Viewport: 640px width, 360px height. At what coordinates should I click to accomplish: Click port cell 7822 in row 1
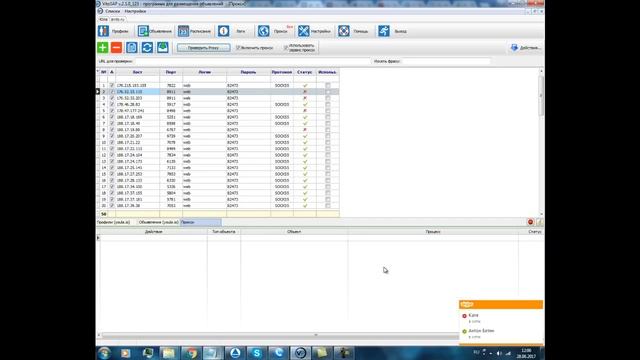click(171, 85)
